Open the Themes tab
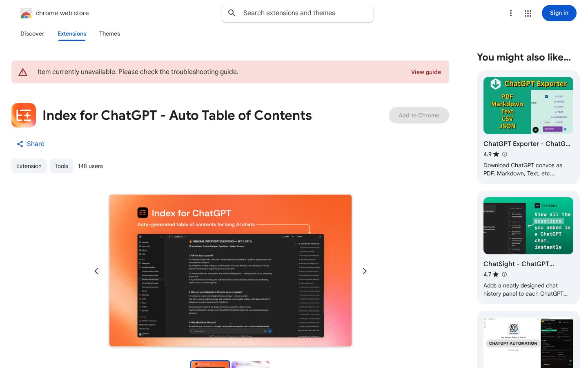This screenshot has width=588, height=368. (109, 34)
